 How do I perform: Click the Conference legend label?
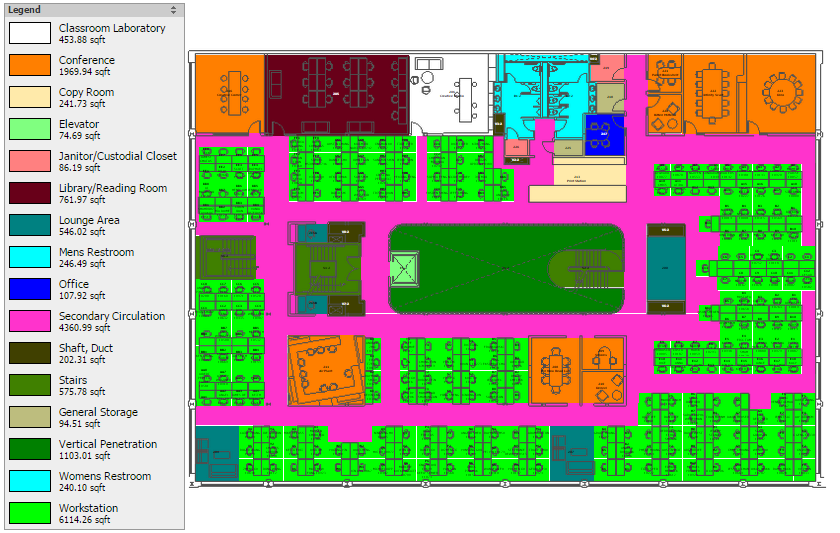click(87, 60)
